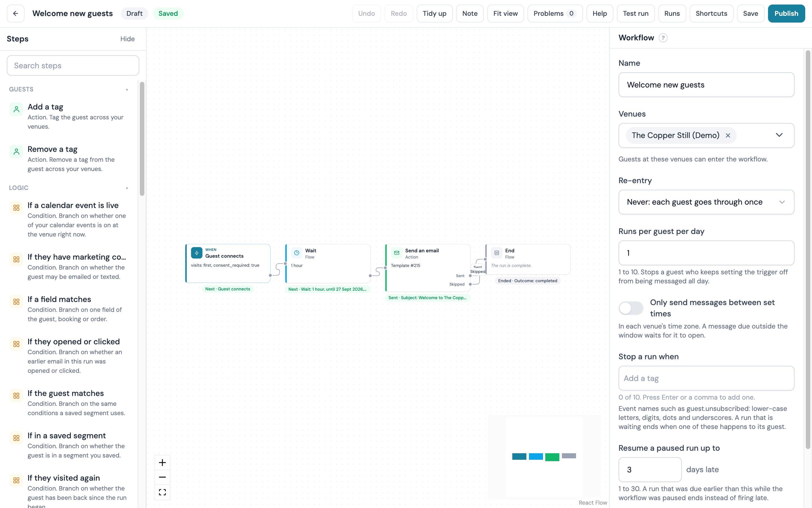Click the field matches condition icon
This screenshot has width=812, height=508.
(x=16, y=302)
